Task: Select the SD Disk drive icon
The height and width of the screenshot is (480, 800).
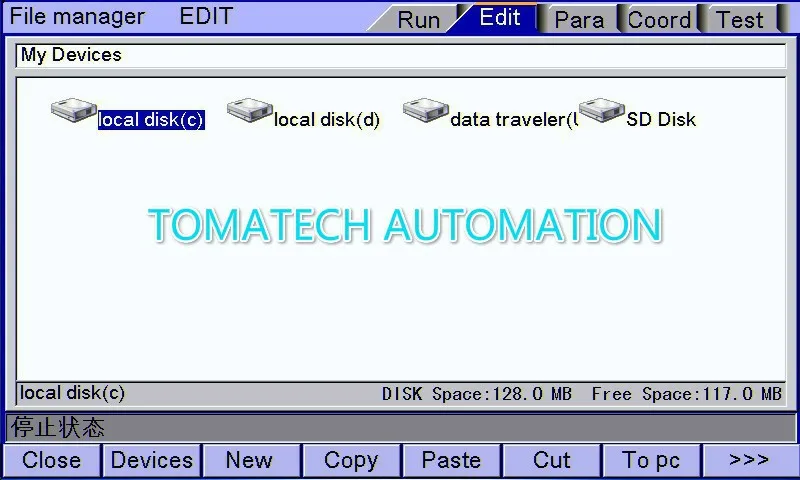Action: [602, 110]
